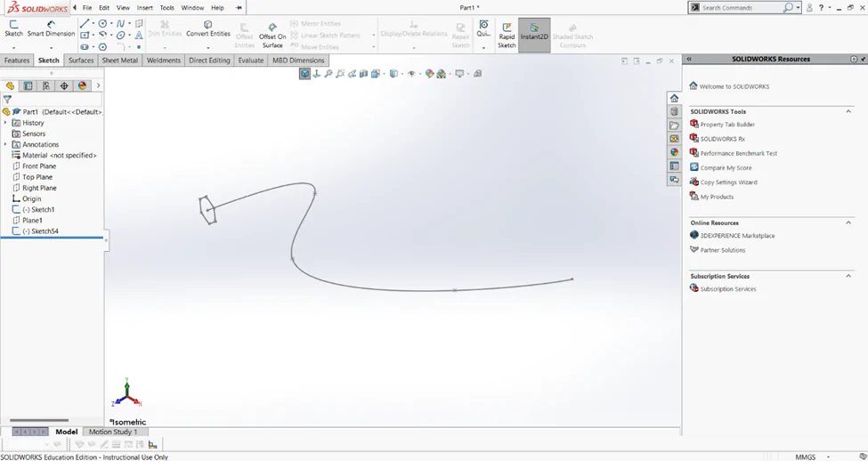Screen dimensions: 868x461
Task: Open the Smart Dimension dropdown arrow
Action: tap(51, 47)
